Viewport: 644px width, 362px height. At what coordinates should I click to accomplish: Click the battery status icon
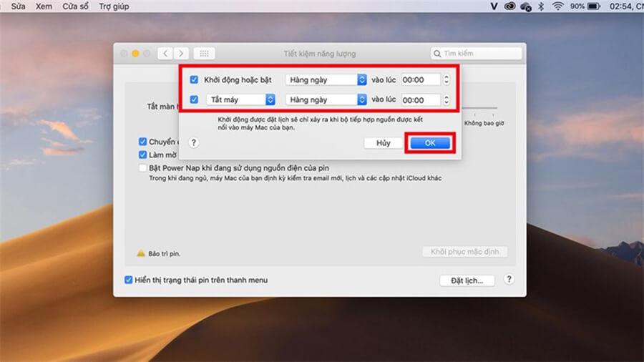point(594,6)
